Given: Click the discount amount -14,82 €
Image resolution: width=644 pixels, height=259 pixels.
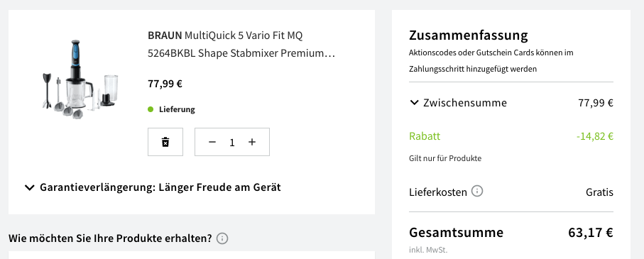Looking at the screenshot, I should tap(595, 136).
